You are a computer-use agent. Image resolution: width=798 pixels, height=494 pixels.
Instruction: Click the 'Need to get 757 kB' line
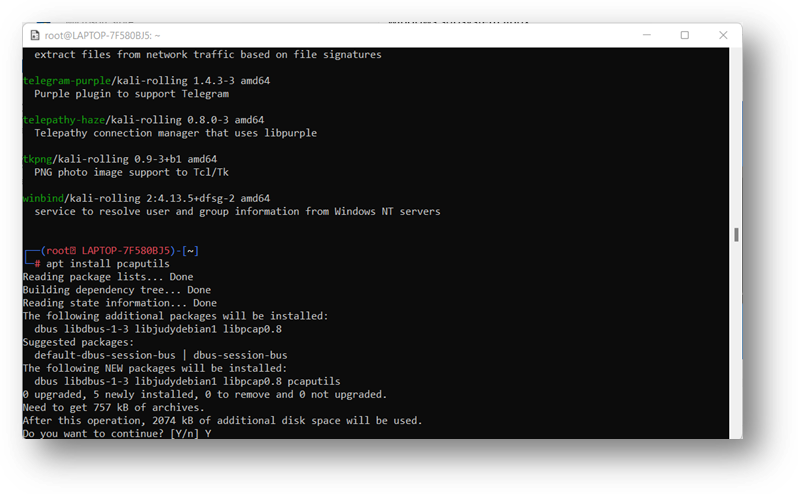tap(113, 407)
